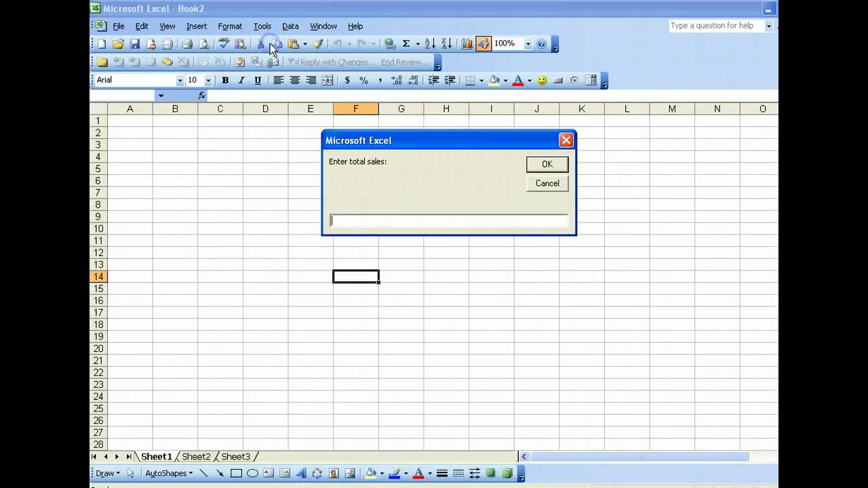The height and width of the screenshot is (488, 868).
Task: Toggle Center alignment
Action: coord(294,80)
